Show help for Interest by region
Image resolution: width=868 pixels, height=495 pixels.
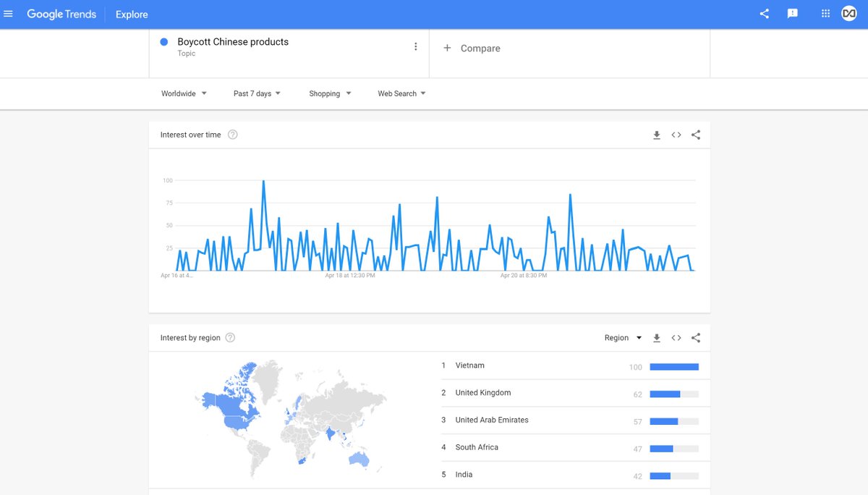tap(230, 338)
